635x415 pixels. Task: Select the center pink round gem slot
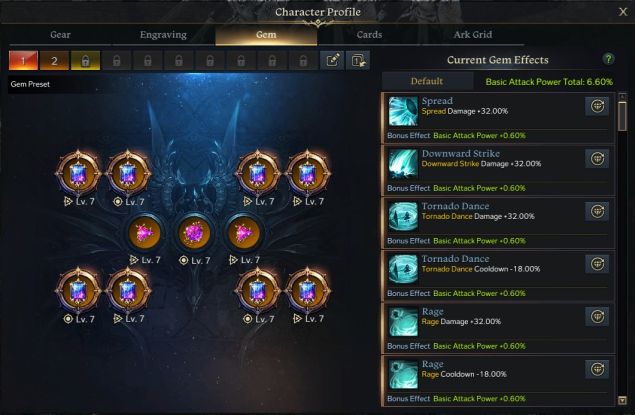(194, 233)
